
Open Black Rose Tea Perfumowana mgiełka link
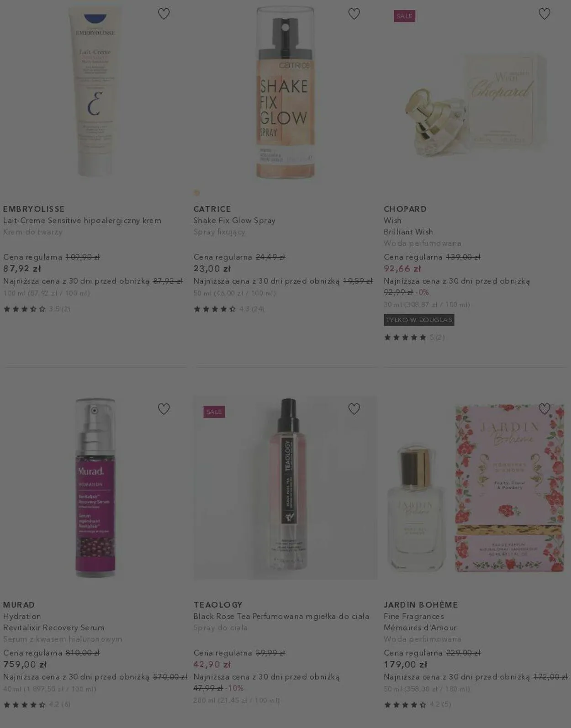281,617
